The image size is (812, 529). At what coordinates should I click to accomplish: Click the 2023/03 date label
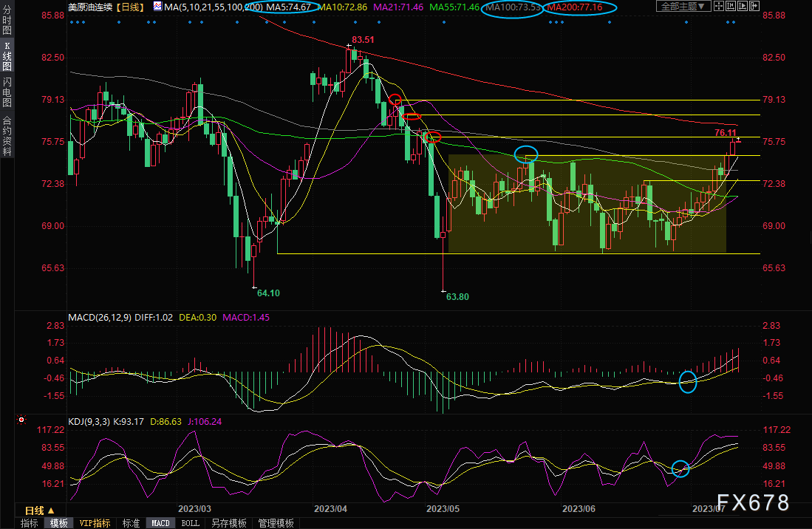194,509
